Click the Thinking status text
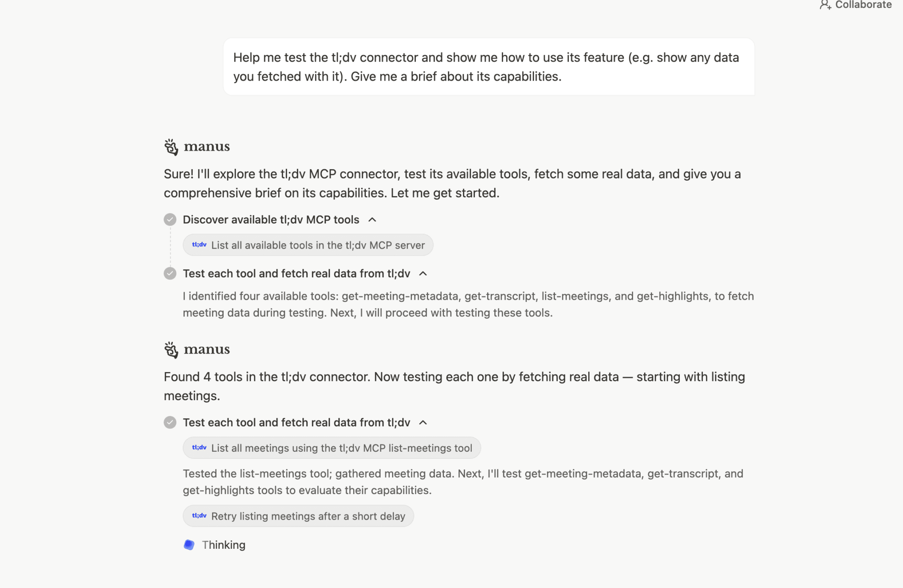903x588 pixels. [224, 545]
